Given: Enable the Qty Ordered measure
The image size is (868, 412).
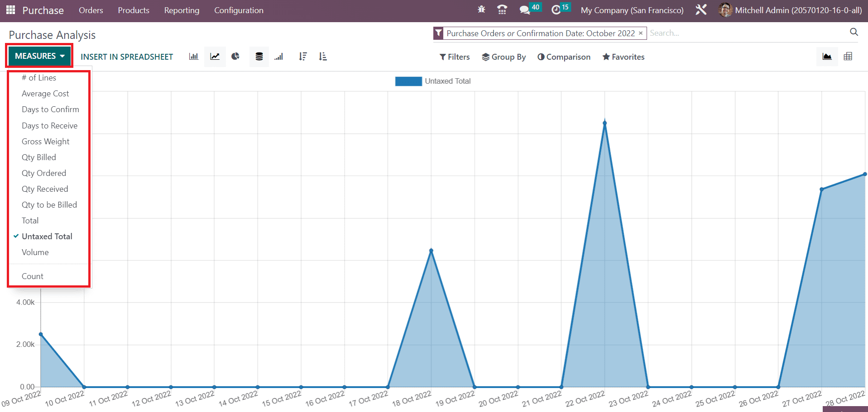Looking at the screenshot, I should pos(44,173).
